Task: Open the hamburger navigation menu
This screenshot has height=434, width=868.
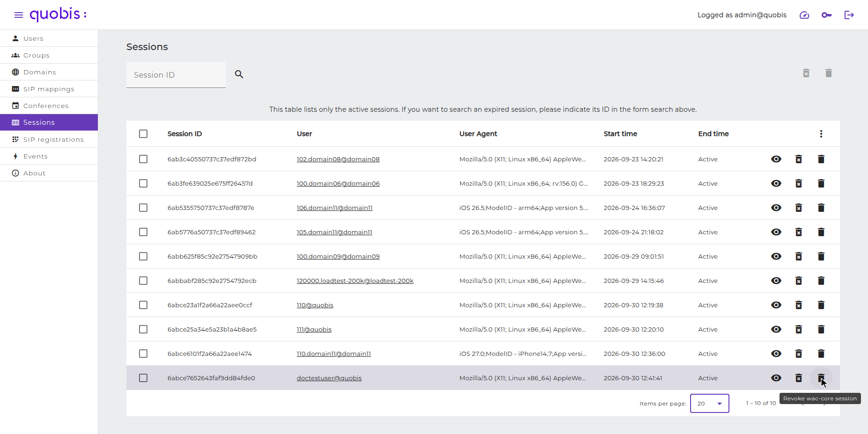Action: point(19,15)
